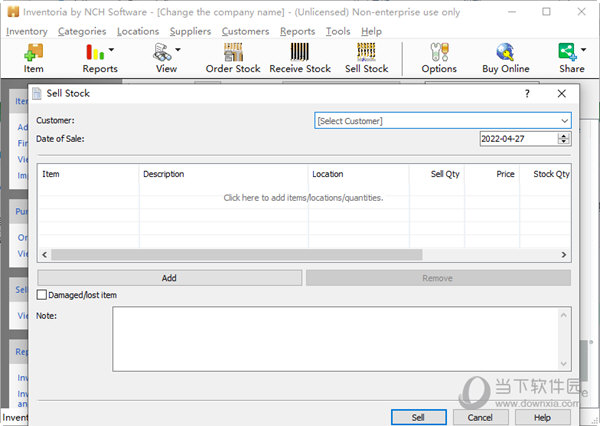Image resolution: width=600 pixels, height=426 pixels.
Task: Click the Sell Stock dialog title icon
Action: [x=37, y=93]
